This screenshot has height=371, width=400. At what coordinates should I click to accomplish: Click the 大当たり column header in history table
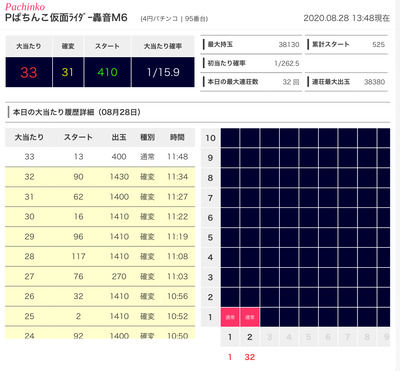[29, 137]
